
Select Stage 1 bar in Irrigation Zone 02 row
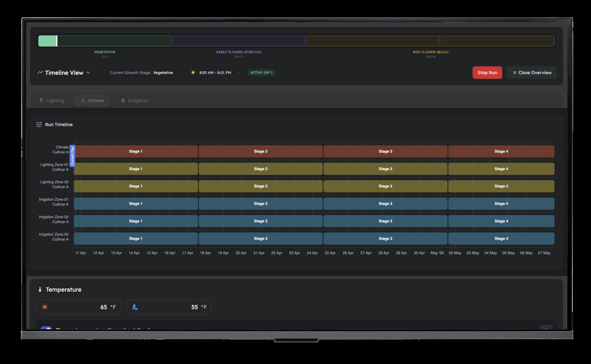[136, 221]
